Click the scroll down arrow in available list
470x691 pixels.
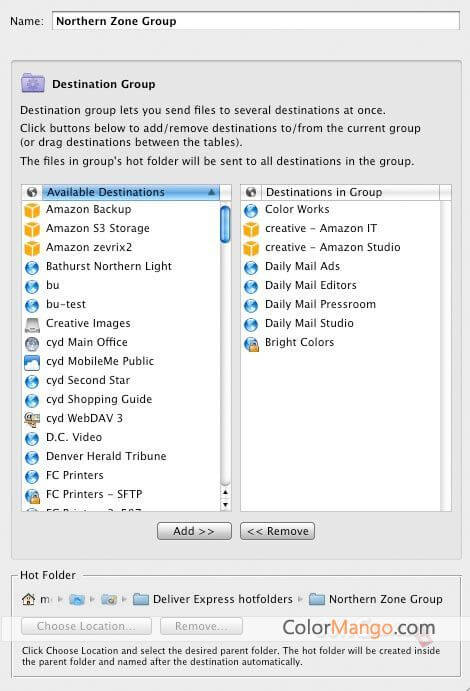coord(226,505)
